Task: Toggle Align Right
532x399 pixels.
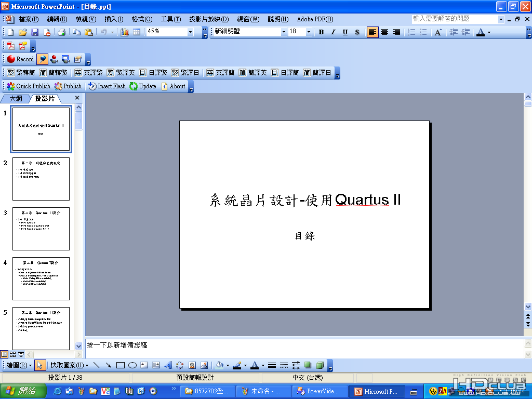Action: coord(396,32)
